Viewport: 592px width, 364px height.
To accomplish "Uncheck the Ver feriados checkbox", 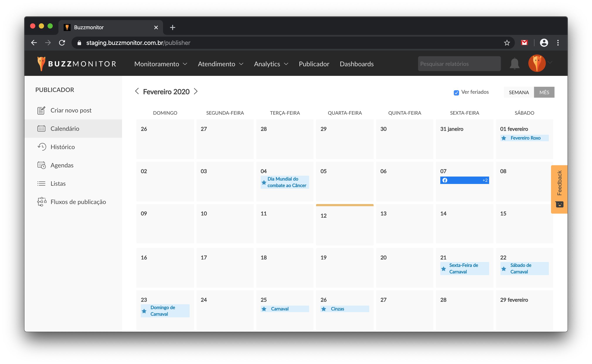I will [x=456, y=93].
